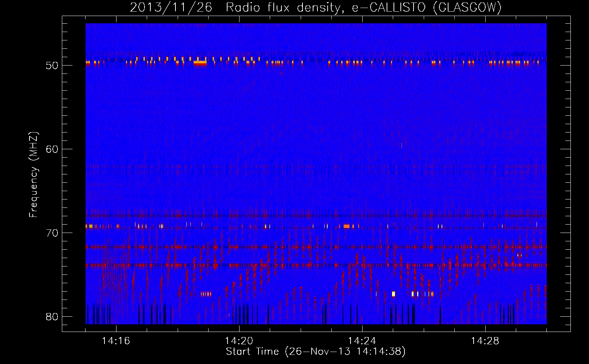
Task: Click the 'Start Time (26-Nov-13 14:14:38)' label
Action: 316,352
